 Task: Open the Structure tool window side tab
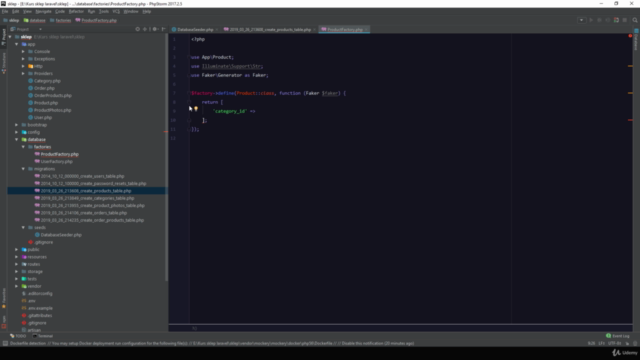(x=4, y=64)
